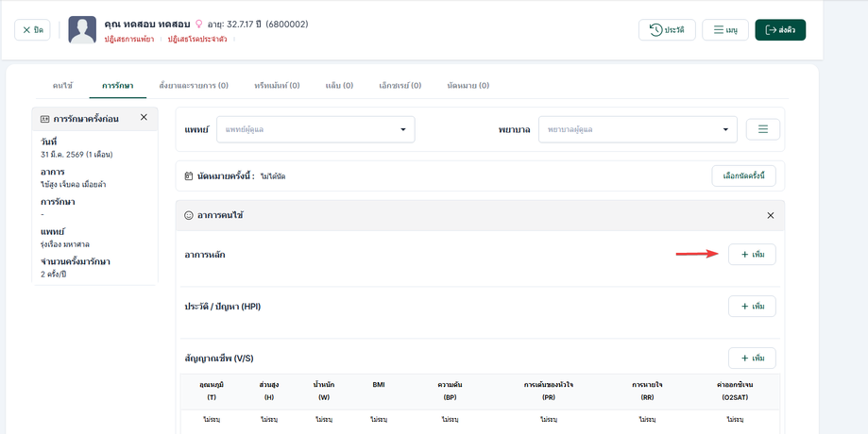Open the แพทย์ผู้ดูแล dropdown
This screenshot has width=868, height=434.
point(315,129)
